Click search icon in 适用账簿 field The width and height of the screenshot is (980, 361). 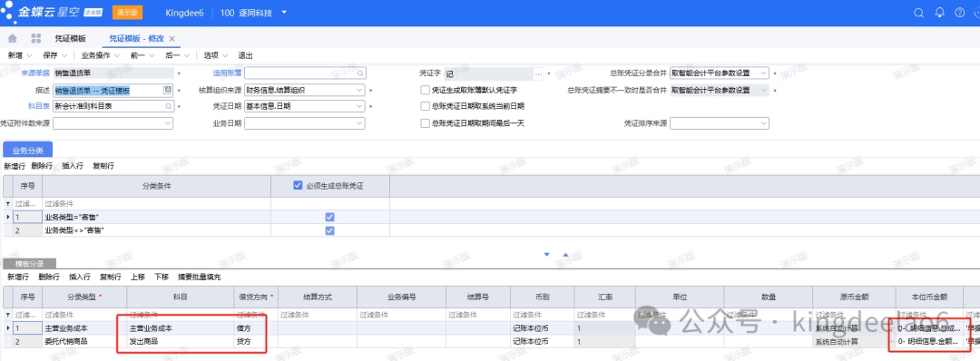pyautogui.click(x=359, y=73)
